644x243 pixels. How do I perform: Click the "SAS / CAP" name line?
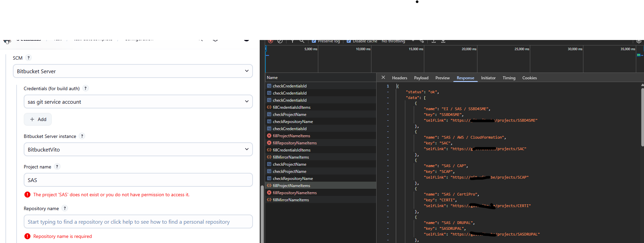coord(446,166)
